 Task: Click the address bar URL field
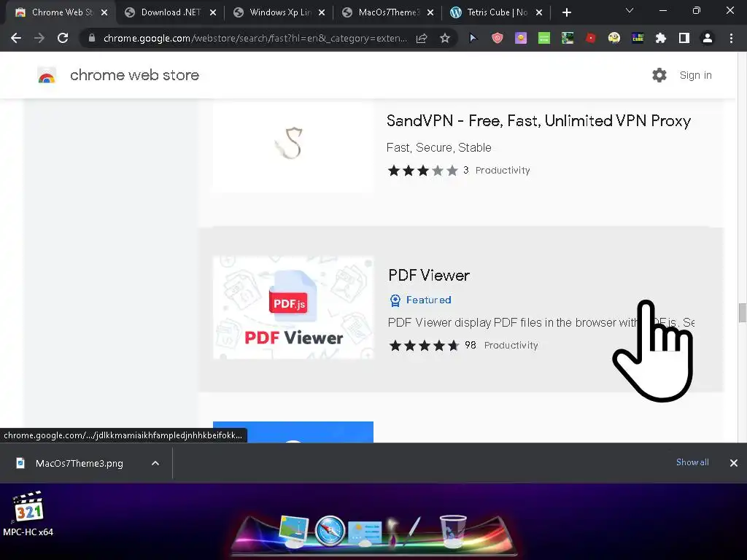click(x=255, y=38)
